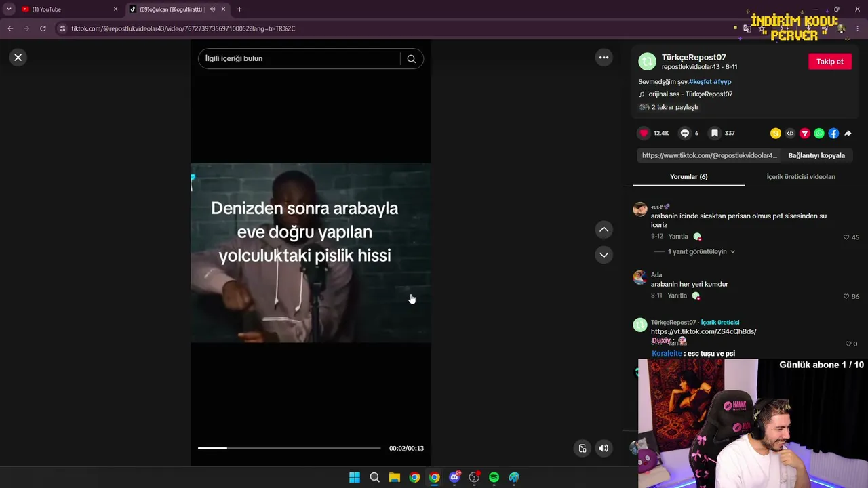The width and height of the screenshot is (868, 488).
Task: Open Ada's profile avatar in comments
Action: pyautogui.click(x=639, y=277)
